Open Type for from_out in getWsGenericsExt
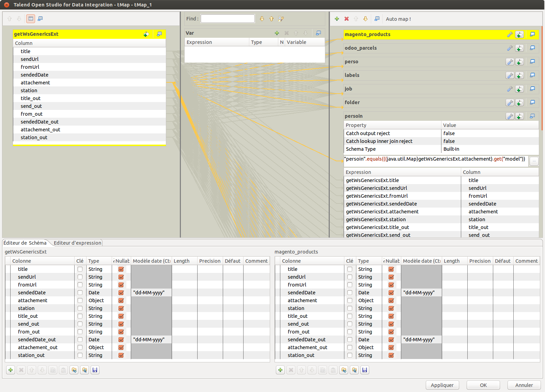Screen dimensions: 545x392 99,332
